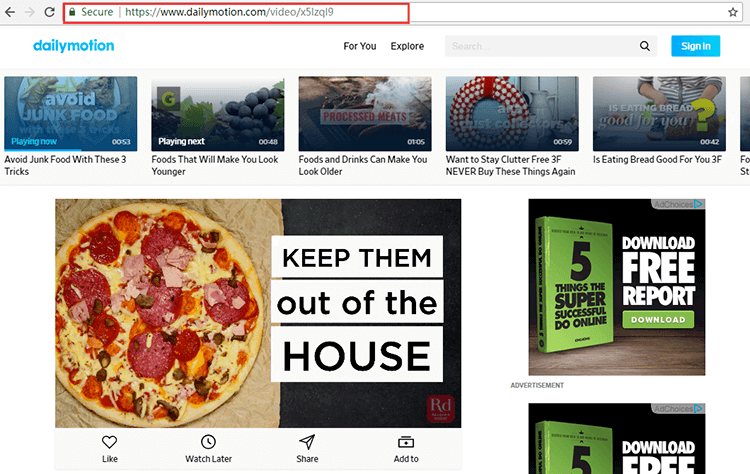The image size is (750, 474).
Task: Click the AdChoices icon on the lower ad
Action: point(699,409)
